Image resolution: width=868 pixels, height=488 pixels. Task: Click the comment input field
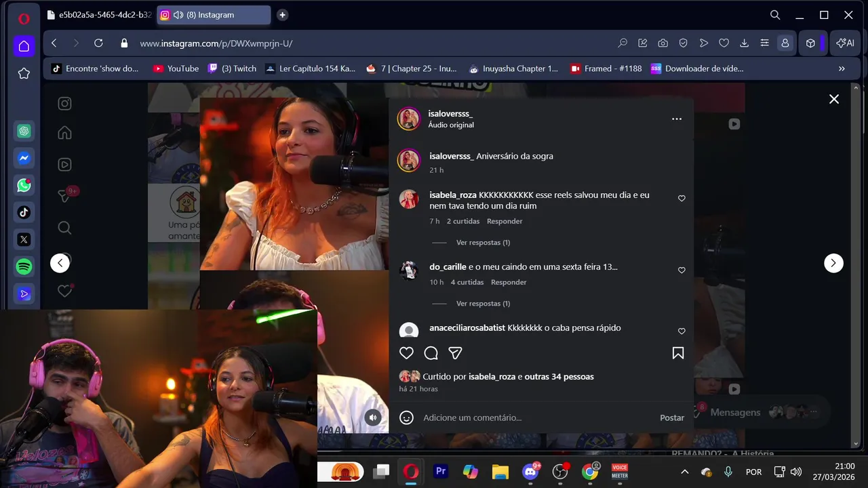point(536,418)
